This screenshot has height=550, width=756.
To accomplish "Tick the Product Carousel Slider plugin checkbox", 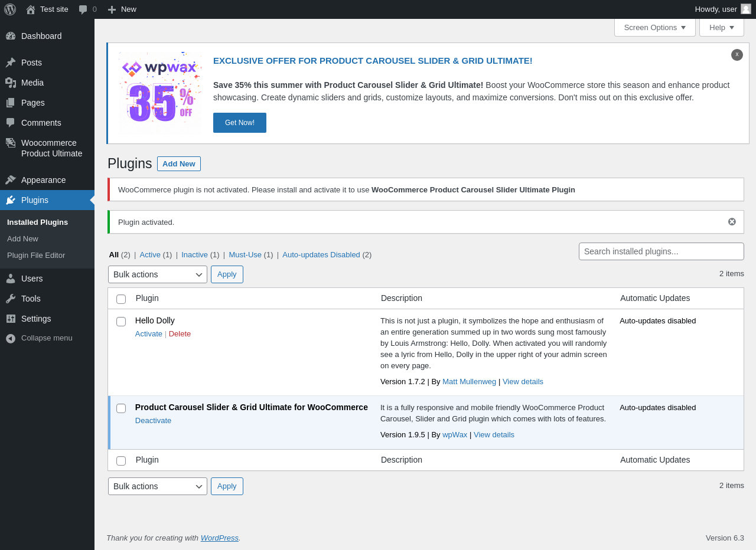I will pyautogui.click(x=121, y=408).
